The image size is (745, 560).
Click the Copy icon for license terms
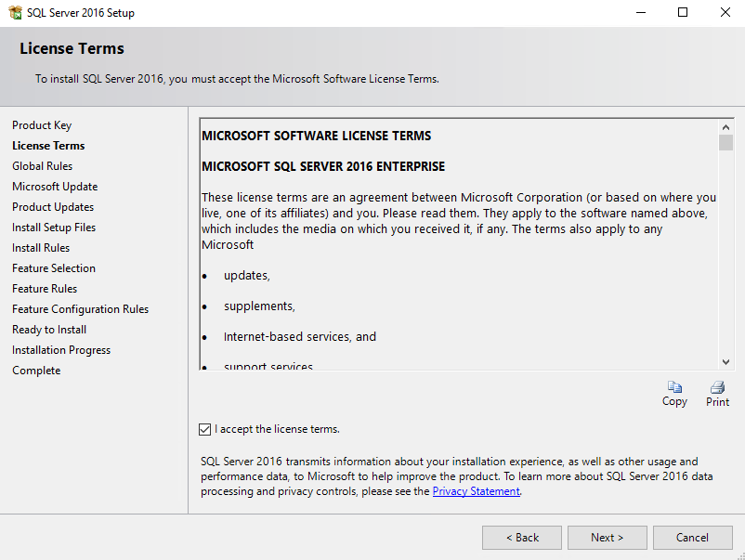tap(674, 387)
